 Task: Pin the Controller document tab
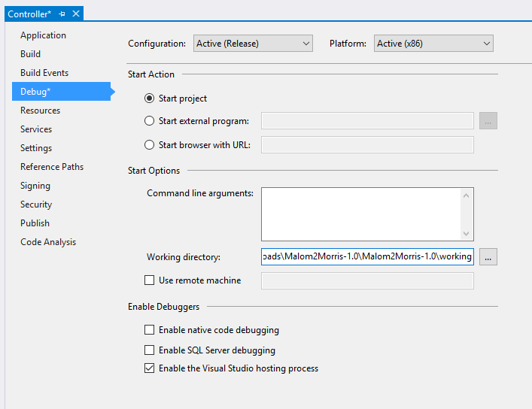click(62, 14)
